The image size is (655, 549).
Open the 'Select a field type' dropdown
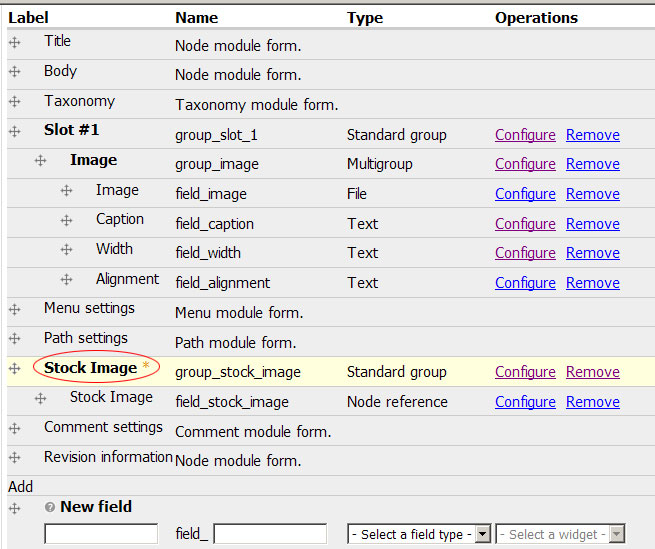[x=418, y=535]
